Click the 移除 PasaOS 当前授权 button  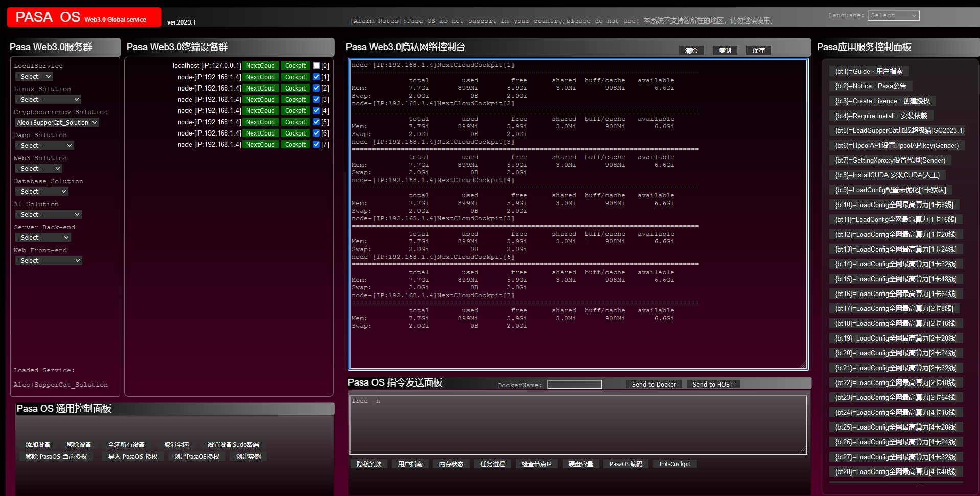pyautogui.click(x=56, y=456)
